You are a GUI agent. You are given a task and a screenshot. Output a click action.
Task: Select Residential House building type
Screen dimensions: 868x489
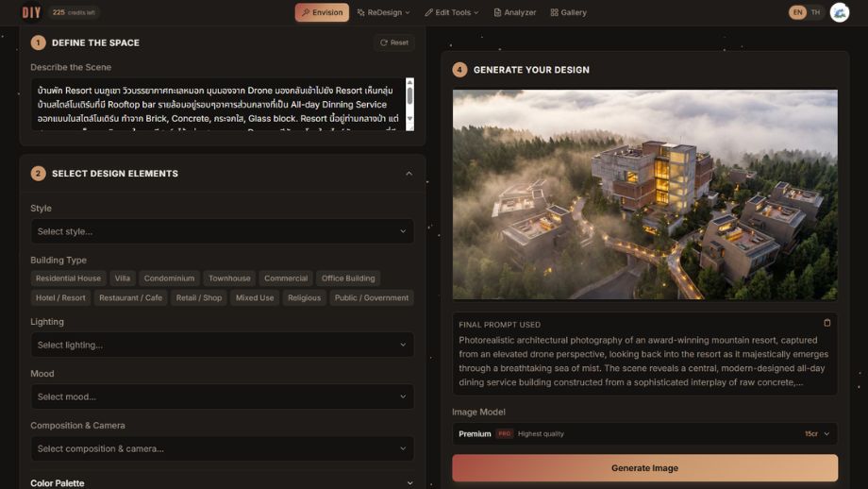pyautogui.click(x=68, y=278)
